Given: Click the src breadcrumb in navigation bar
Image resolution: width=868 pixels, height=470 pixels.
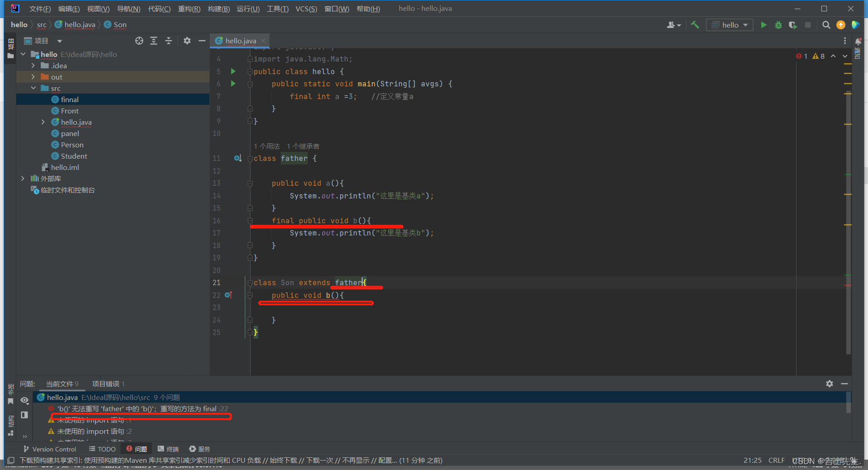Looking at the screenshot, I should click(x=42, y=25).
